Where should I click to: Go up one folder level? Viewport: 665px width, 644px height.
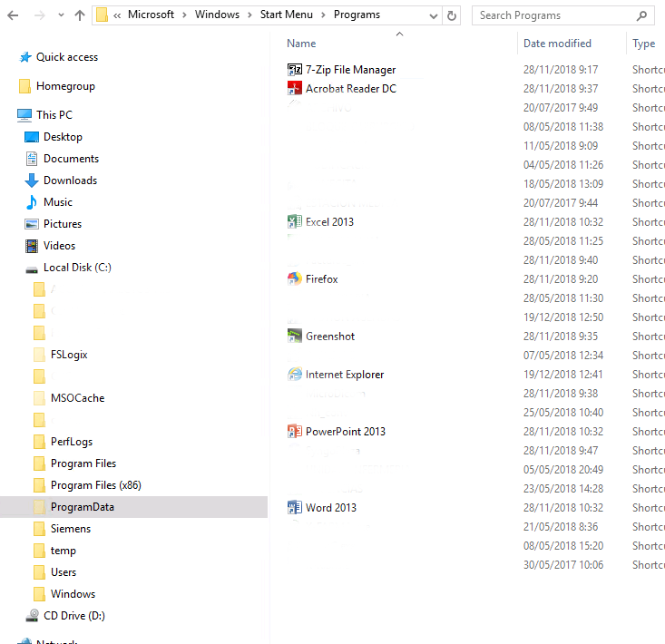pyautogui.click(x=80, y=15)
